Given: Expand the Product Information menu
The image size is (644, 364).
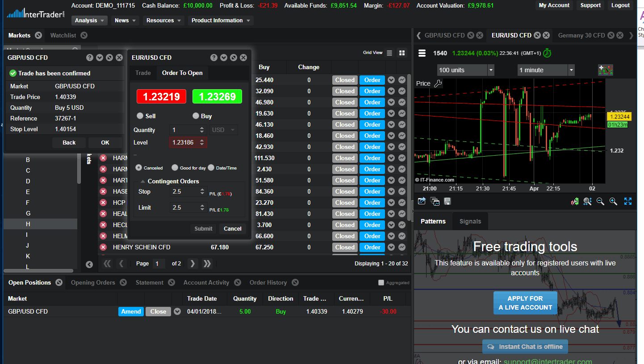Looking at the screenshot, I should pos(221,21).
